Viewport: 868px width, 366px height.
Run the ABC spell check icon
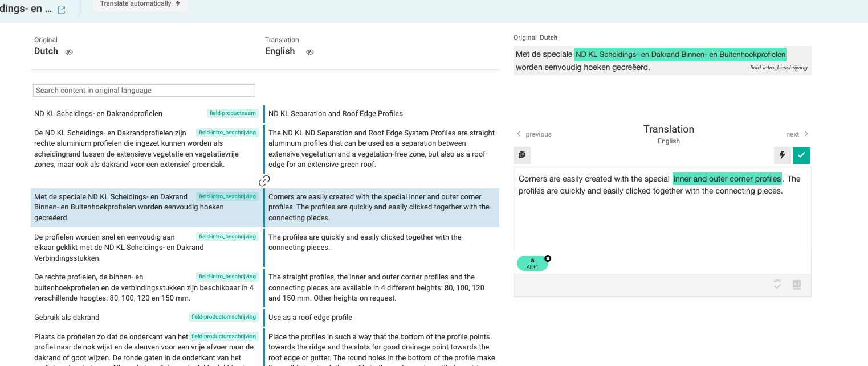777,284
